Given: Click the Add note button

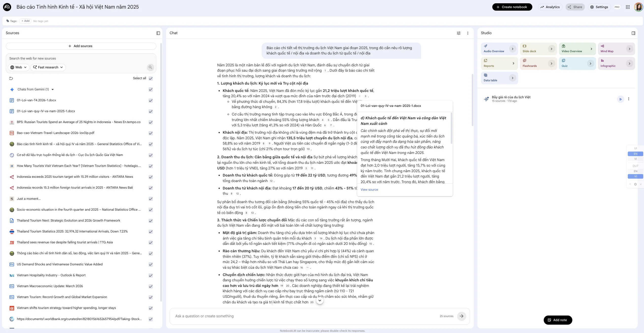Looking at the screenshot, I should [x=558, y=320].
